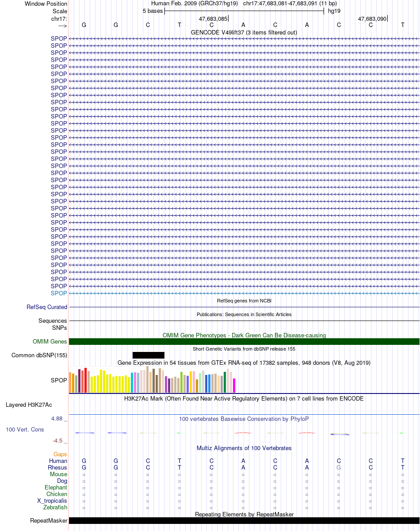The width and height of the screenshot is (420, 531).
Task: Open GENCODE V49lift37 track title
Action: pyautogui.click(x=244, y=32)
